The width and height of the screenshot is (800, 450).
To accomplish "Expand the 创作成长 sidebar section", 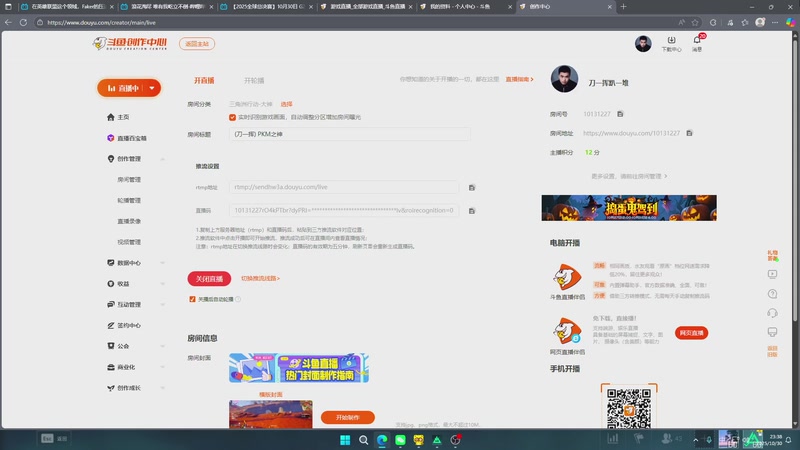I will click(163, 388).
